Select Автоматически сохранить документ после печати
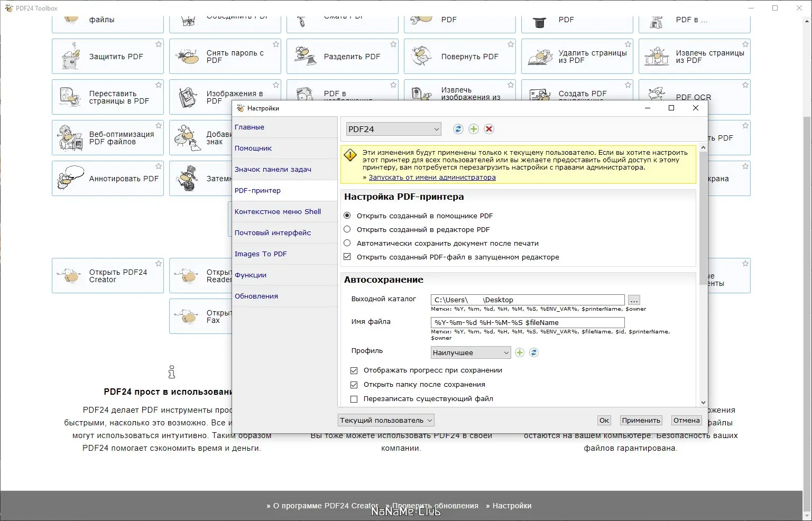812x521 pixels. click(347, 243)
